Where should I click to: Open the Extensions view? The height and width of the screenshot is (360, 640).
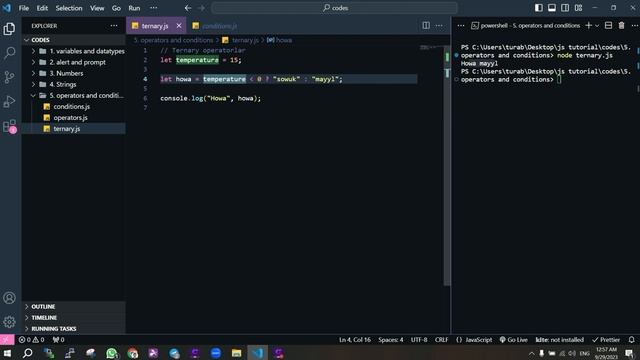[9, 126]
